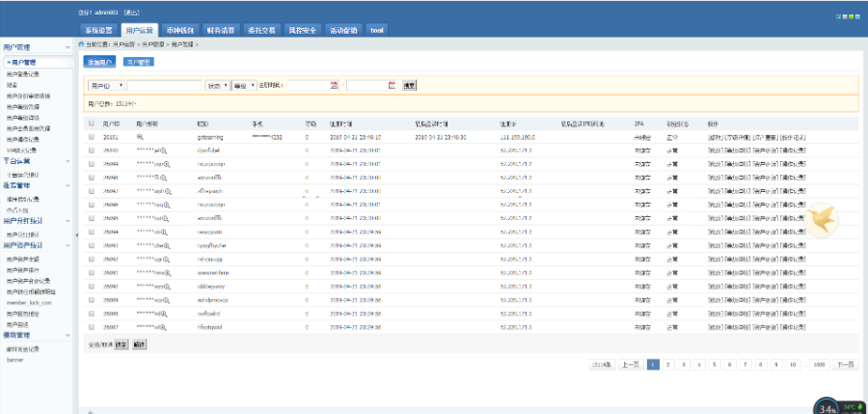Switch to the 系统设置 tab
This screenshot has width=868, height=414.
[98, 30]
